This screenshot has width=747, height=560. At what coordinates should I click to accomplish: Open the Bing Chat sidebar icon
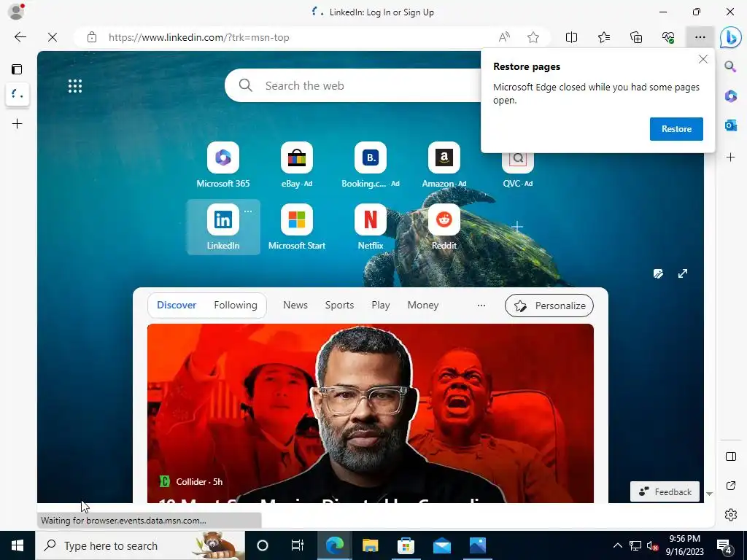point(730,38)
